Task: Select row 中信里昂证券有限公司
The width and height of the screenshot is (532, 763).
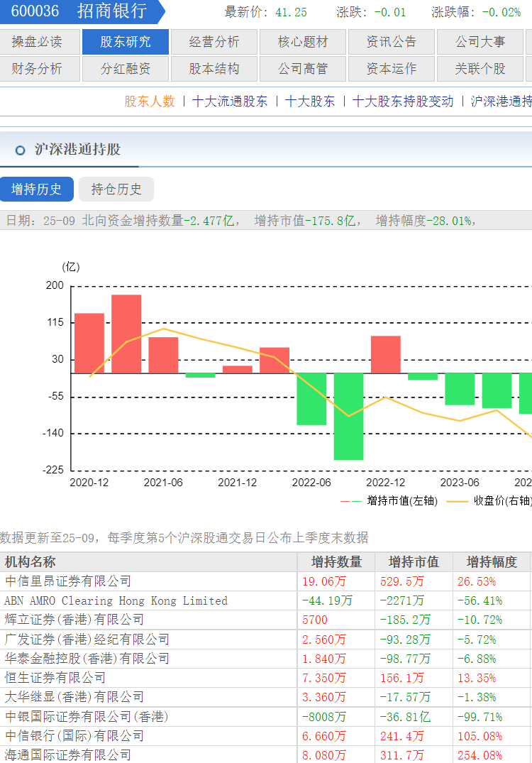Action: click(265, 581)
